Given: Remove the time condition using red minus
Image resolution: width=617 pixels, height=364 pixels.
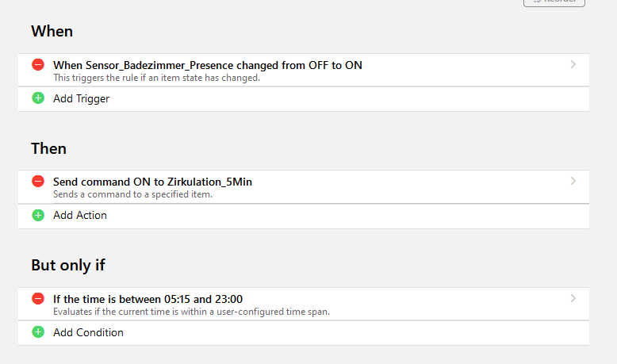Looking at the screenshot, I should coord(38,299).
